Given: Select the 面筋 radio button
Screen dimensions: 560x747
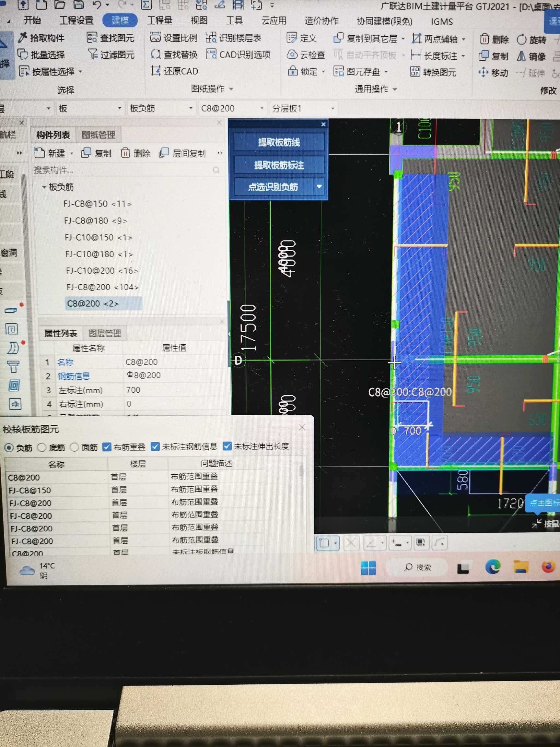Looking at the screenshot, I should (x=74, y=447).
